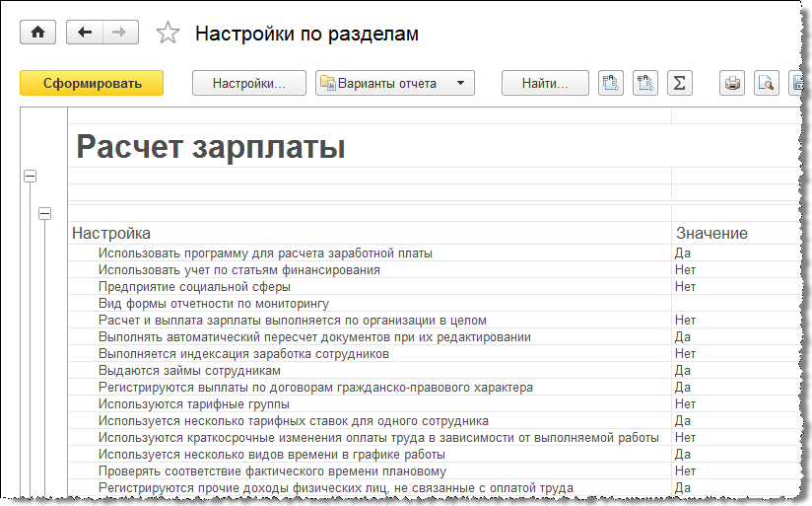Go to the Home start page
Screen dimensions: 812x506
coord(38,33)
